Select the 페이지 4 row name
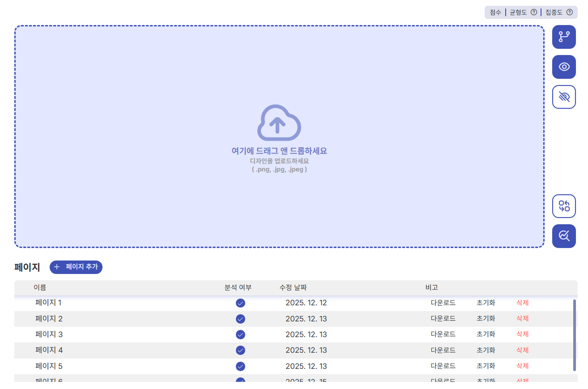This screenshot has height=389, width=588. point(49,350)
